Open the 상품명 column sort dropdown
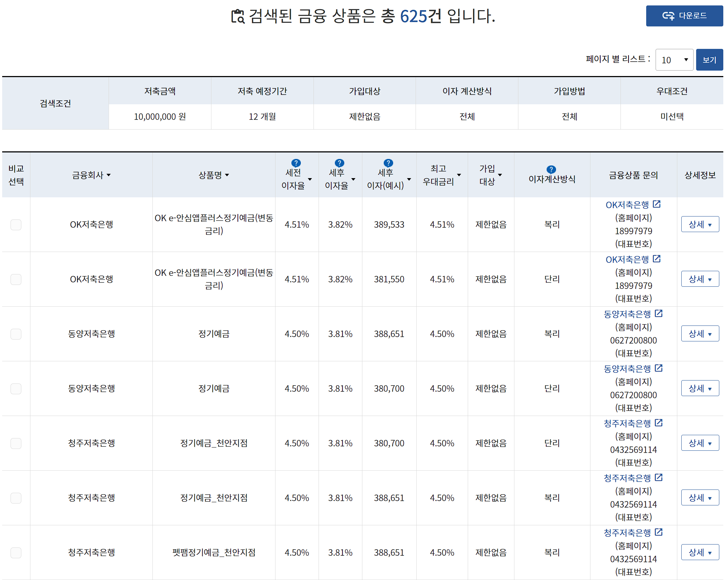This screenshot has height=580, width=728. [228, 175]
